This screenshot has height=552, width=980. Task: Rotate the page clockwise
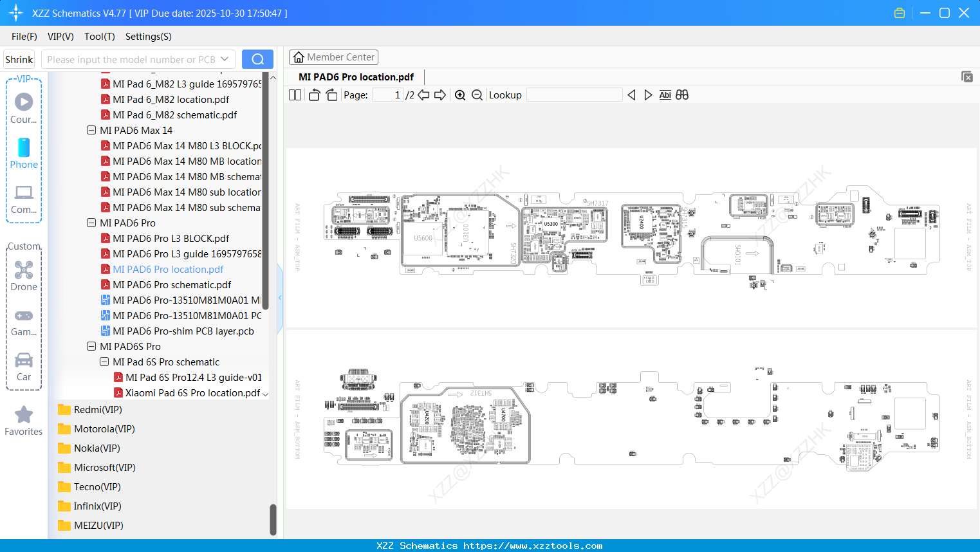point(331,95)
